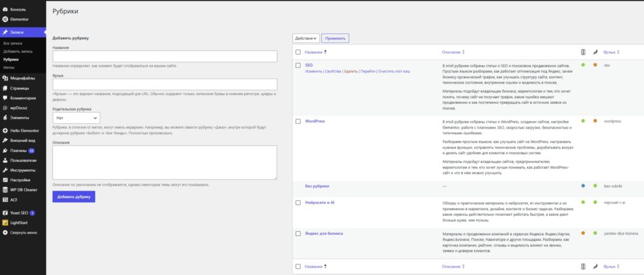The width and height of the screenshot is (644, 275).
Task: Click the Yoast SEO icon
Action: (x=5, y=213)
